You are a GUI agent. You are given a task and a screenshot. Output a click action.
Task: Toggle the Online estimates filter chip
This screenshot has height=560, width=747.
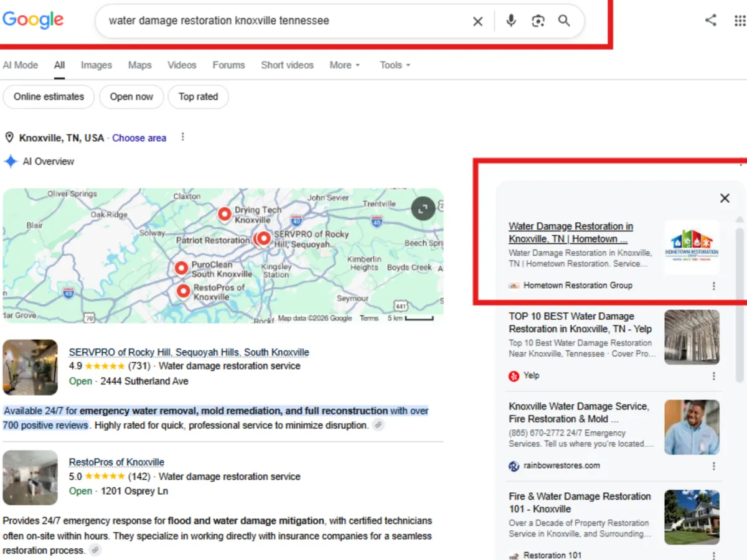click(49, 96)
